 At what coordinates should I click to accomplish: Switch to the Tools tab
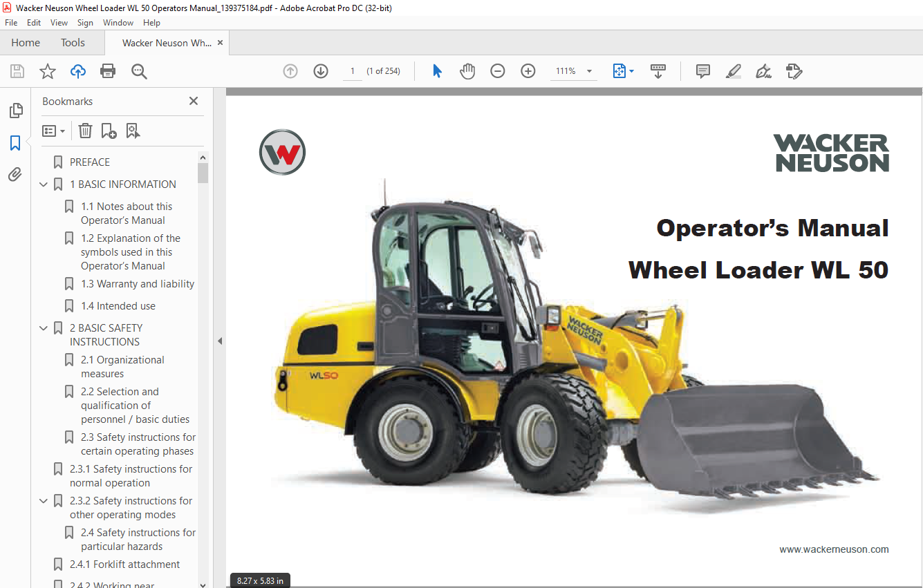coord(73,43)
